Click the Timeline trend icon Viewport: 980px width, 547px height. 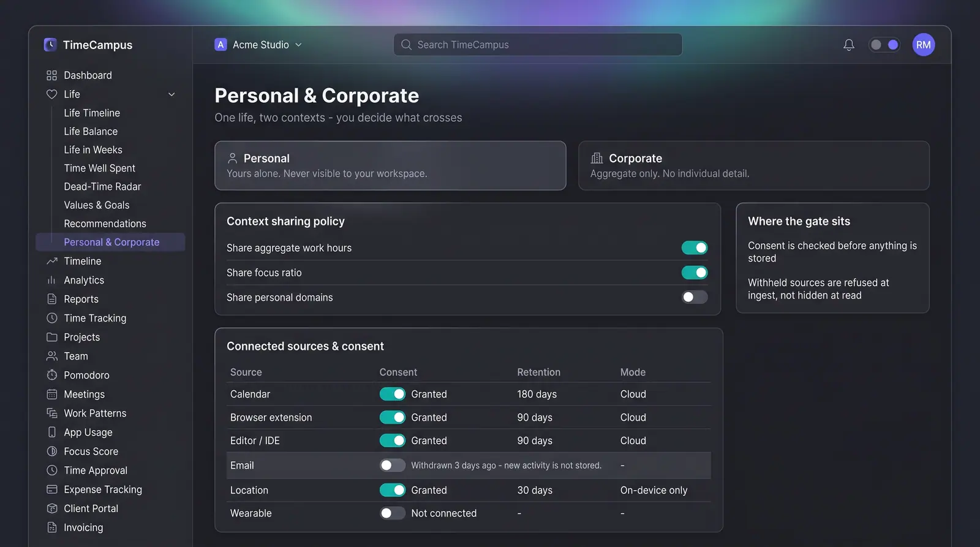51,261
